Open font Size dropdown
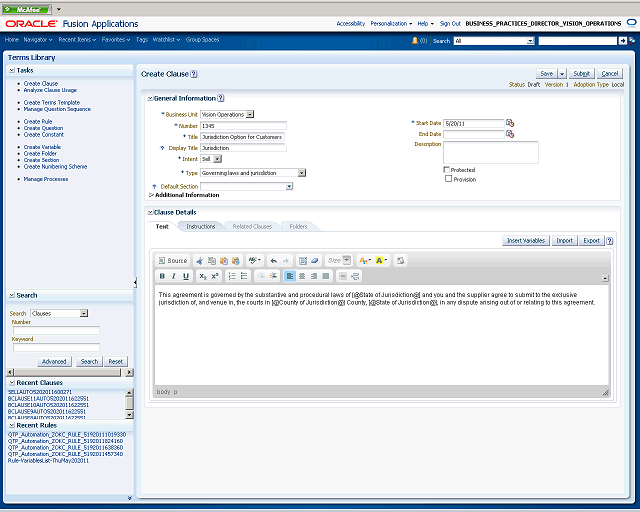The width and height of the screenshot is (640, 512). point(347,260)
